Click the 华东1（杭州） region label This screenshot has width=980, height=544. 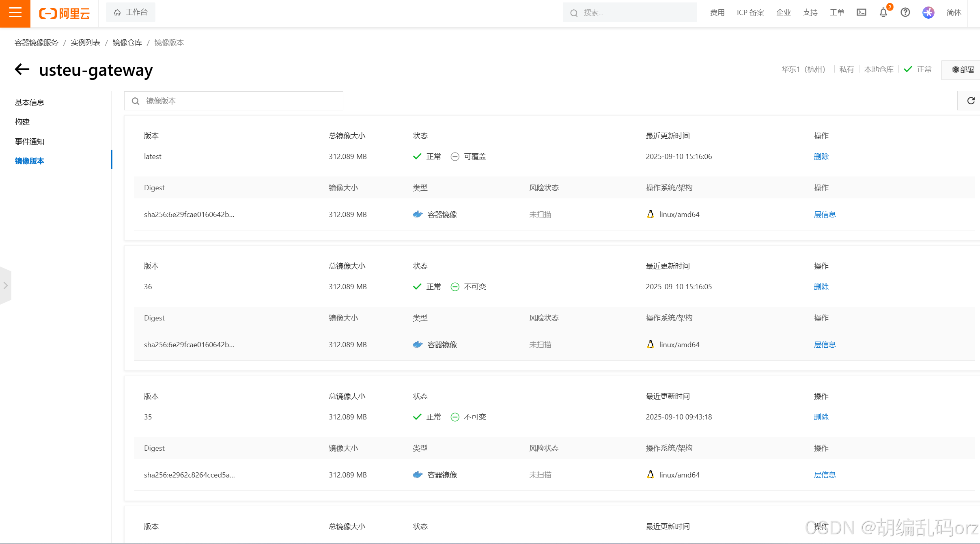(x=803, y=69)
